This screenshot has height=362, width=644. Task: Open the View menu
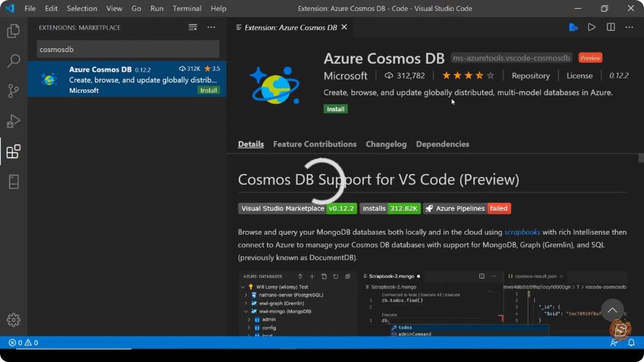[x=114, y=8]
